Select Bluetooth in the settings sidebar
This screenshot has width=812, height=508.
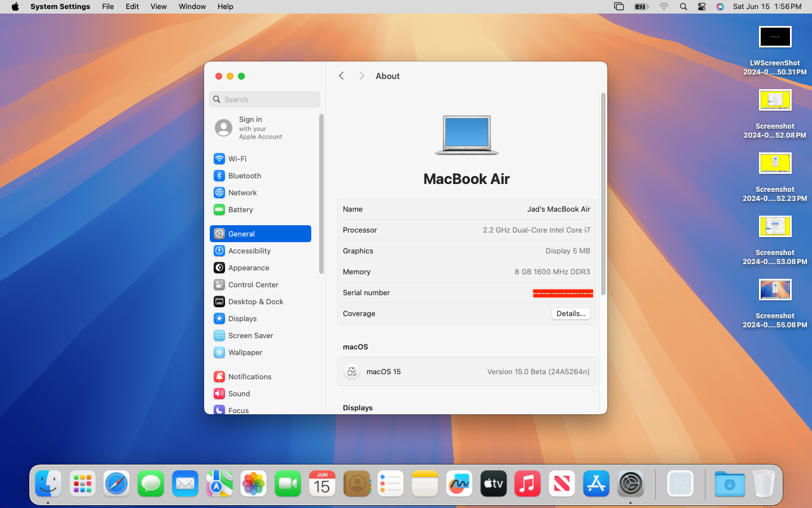(x=244, y=176)
